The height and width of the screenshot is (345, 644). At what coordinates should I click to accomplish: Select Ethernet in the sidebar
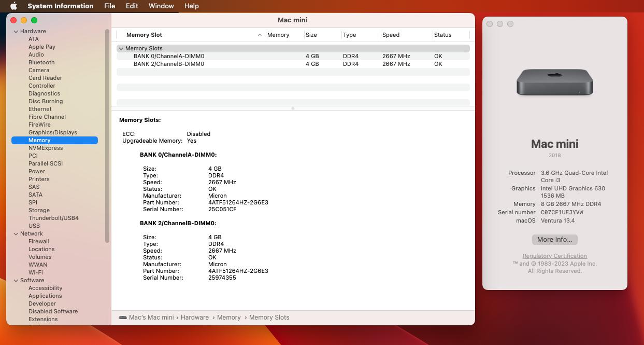click(x=40, y=109)
